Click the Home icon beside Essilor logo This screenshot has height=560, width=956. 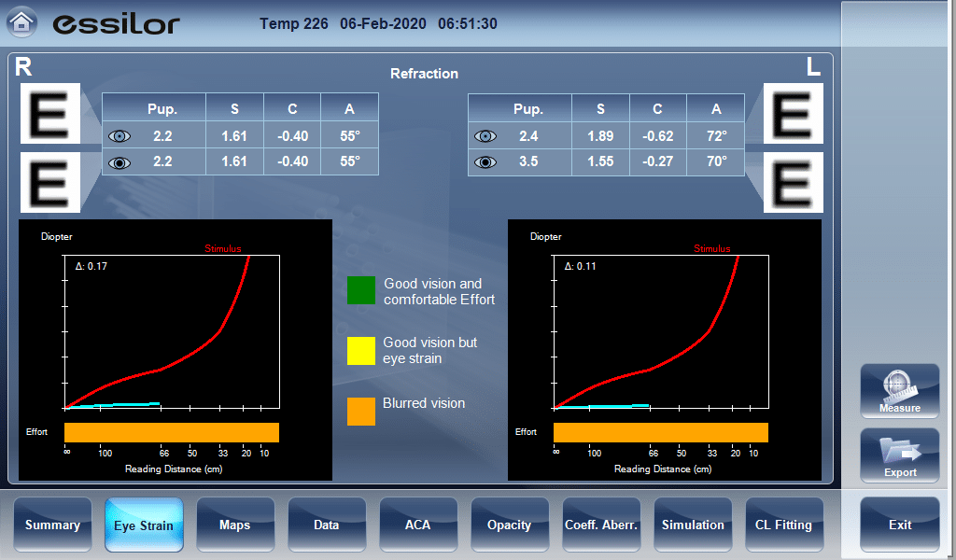coord(22,22)
